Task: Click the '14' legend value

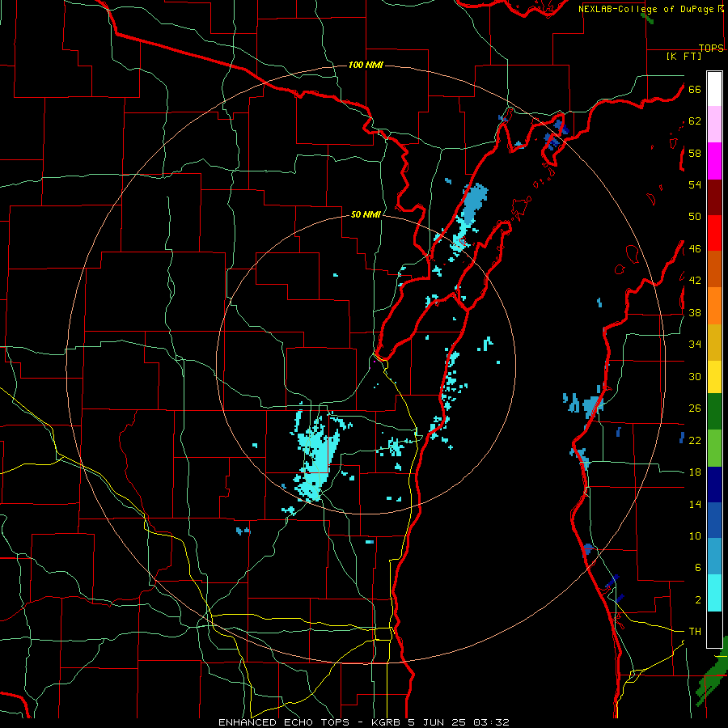Action: (695, 504)
